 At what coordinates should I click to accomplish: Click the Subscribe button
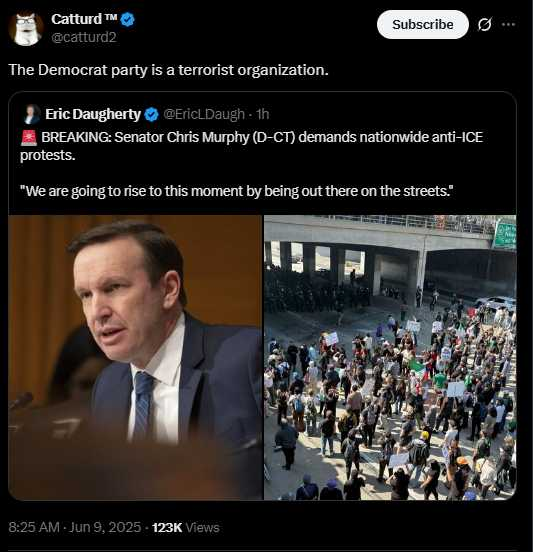click(422, 25)
